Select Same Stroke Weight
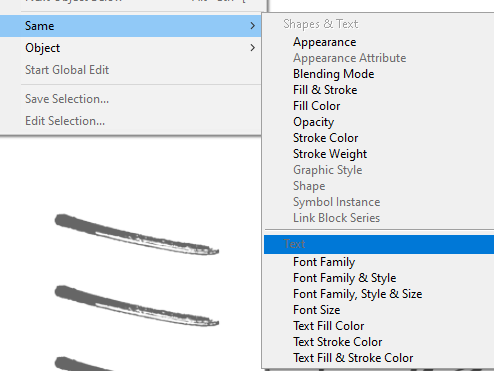 (330, 154)
